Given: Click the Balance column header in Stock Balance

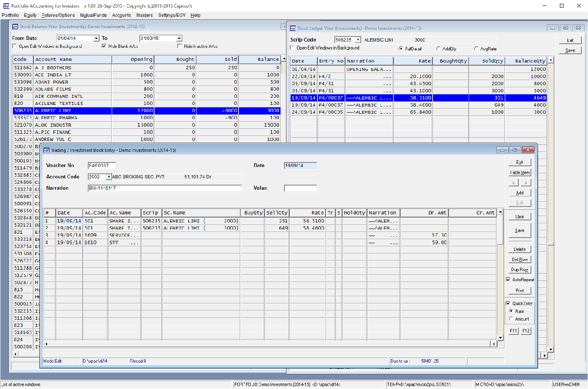Looking at the screenshot, I should coord(260,59).
